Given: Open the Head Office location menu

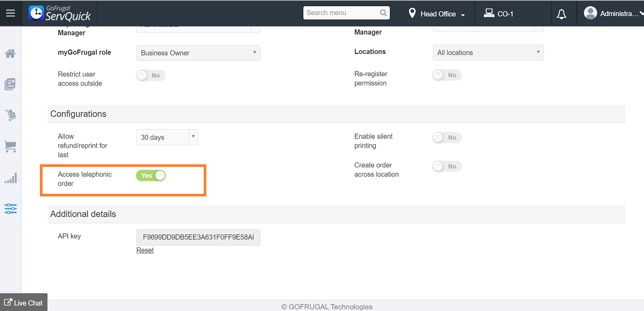Looking at the screenshot, I should [437, 14].
